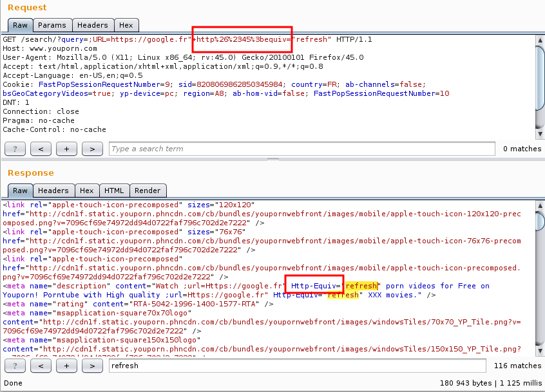Click the 'Response' section heading
The image size is (545, 392).
(31, 173)
